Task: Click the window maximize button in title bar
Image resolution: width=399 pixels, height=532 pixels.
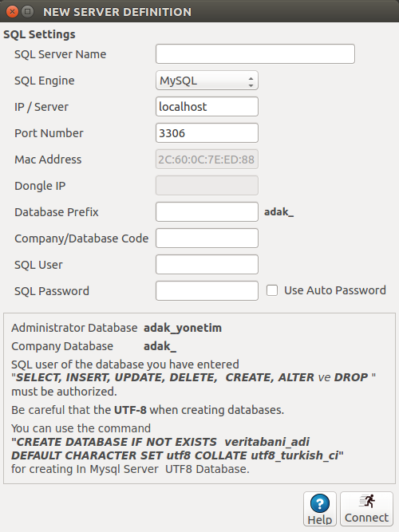Action: (x=27, y=12)
